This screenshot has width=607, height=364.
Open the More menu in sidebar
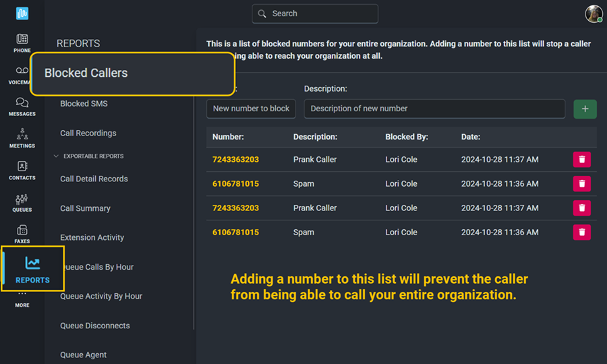(x=22, y=299)
